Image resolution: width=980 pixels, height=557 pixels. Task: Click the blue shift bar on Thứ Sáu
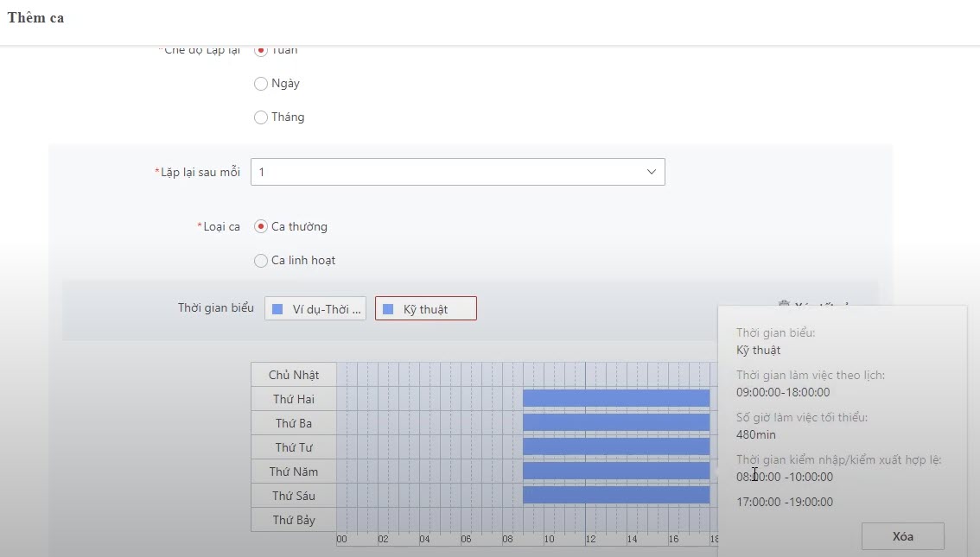[615, 495]
